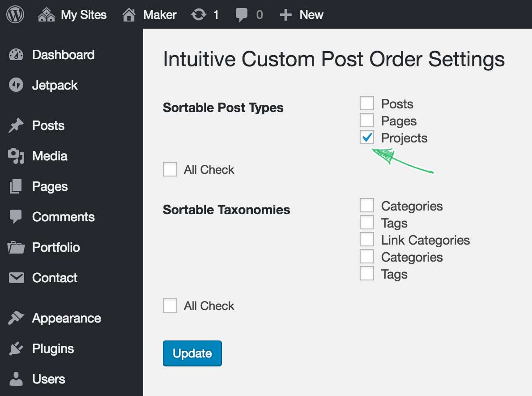Click the update count 1 in toolbar
532x396 pixels.
(x=216, y=15)
